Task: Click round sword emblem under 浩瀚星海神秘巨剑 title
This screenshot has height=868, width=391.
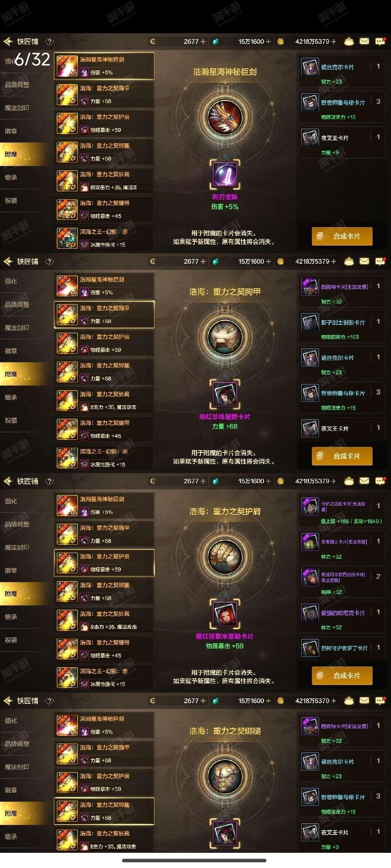Action: click(x=225, y=118)
